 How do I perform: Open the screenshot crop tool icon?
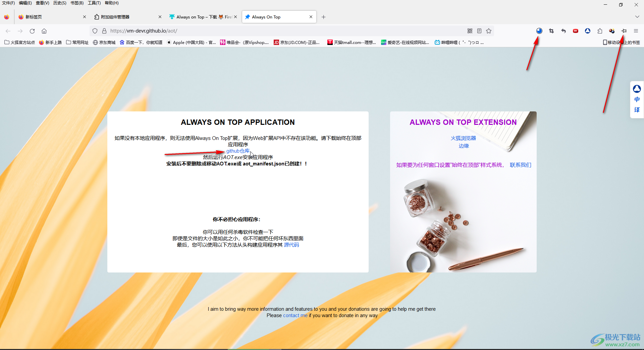551,31
